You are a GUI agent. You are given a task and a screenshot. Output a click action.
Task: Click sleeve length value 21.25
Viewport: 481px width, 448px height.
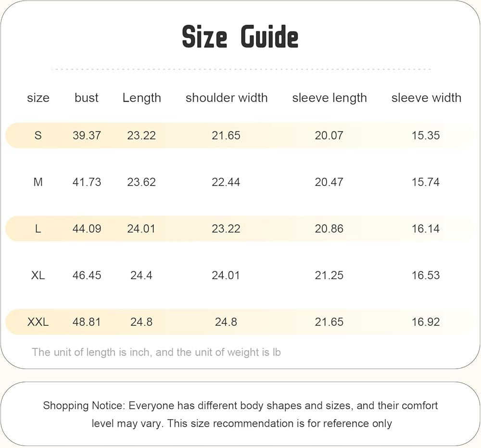329,275
